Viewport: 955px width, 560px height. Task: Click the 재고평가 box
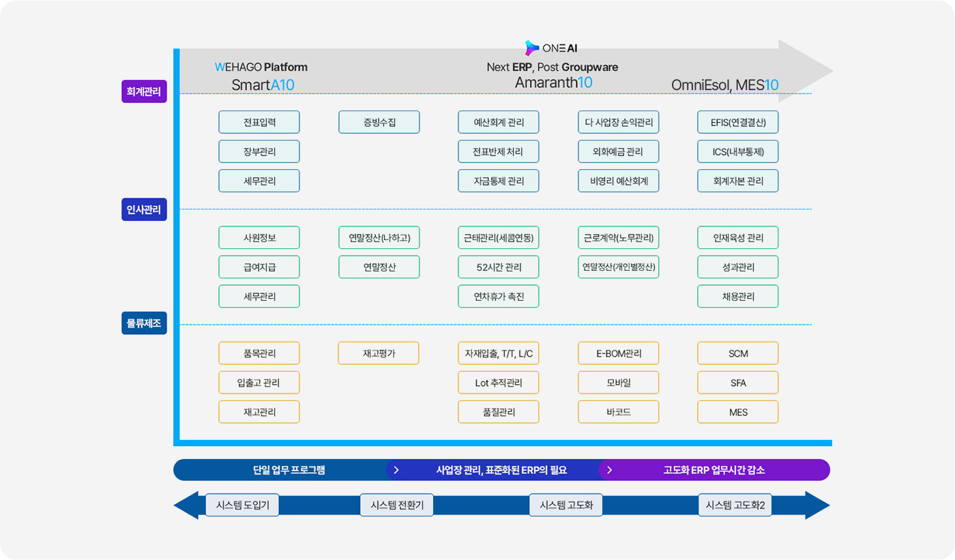tap(379, 353)
